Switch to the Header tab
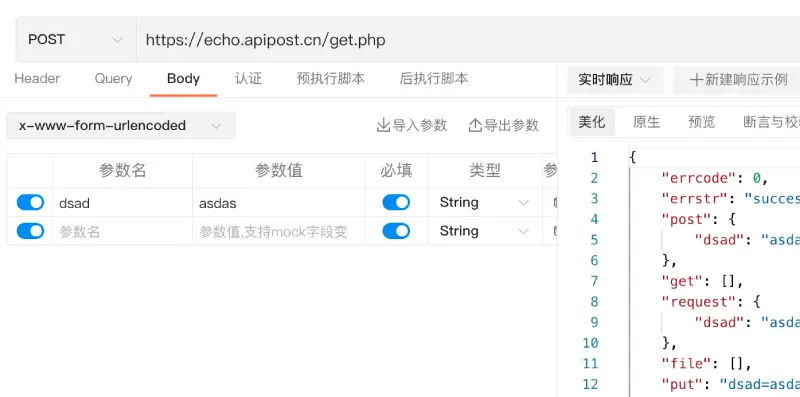800x397 pixels. [x=37, y=79]
